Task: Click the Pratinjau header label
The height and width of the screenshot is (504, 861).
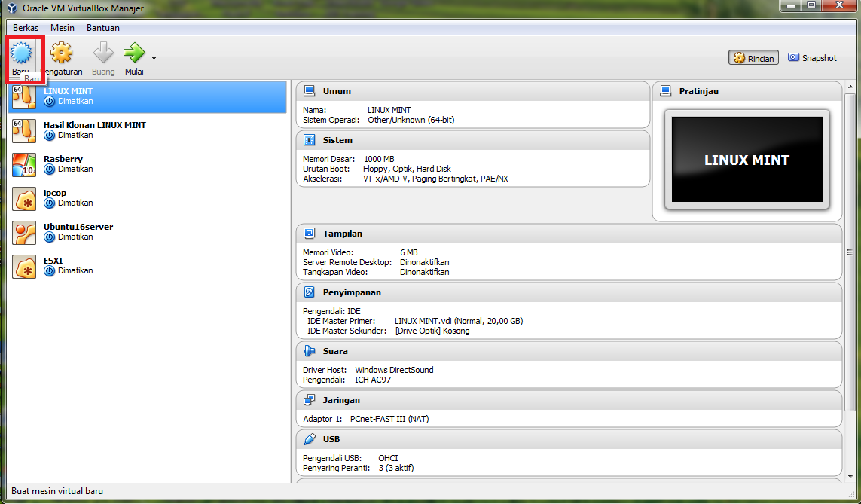Action: (x=698, y=91)
